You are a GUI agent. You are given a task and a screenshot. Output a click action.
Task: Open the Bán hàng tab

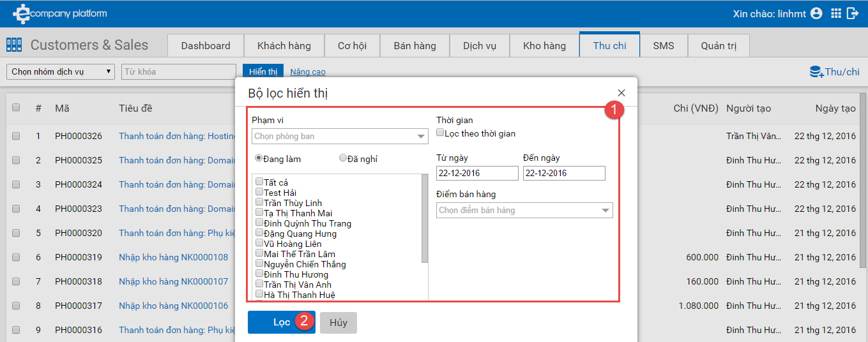[415, 45]
